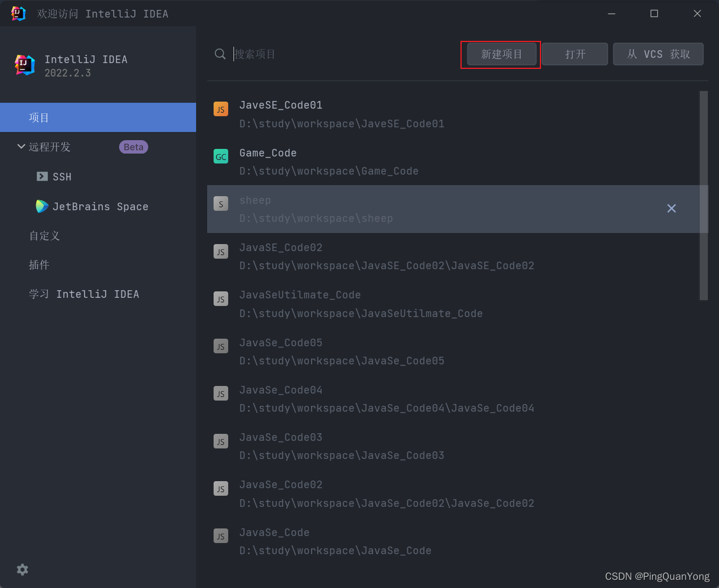Click the JavaSeUtilmate_Code project JS icon
The image size is (719, 588).
221,299
